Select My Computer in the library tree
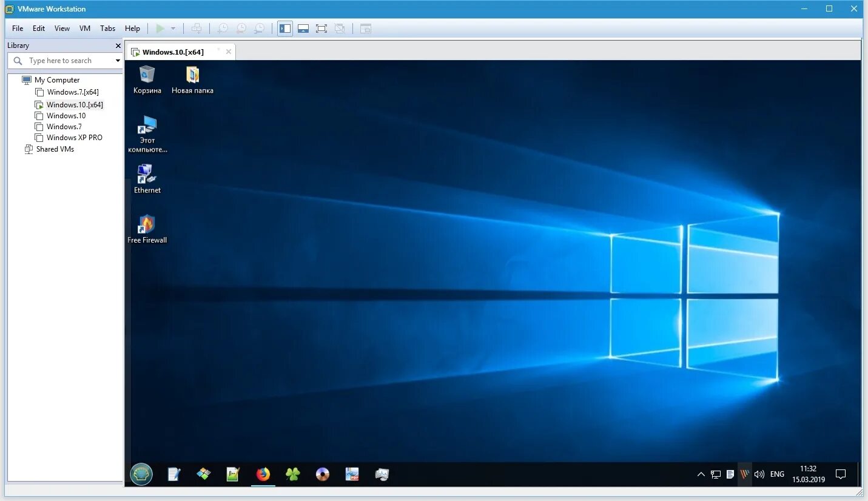 [x=57, y=80]
